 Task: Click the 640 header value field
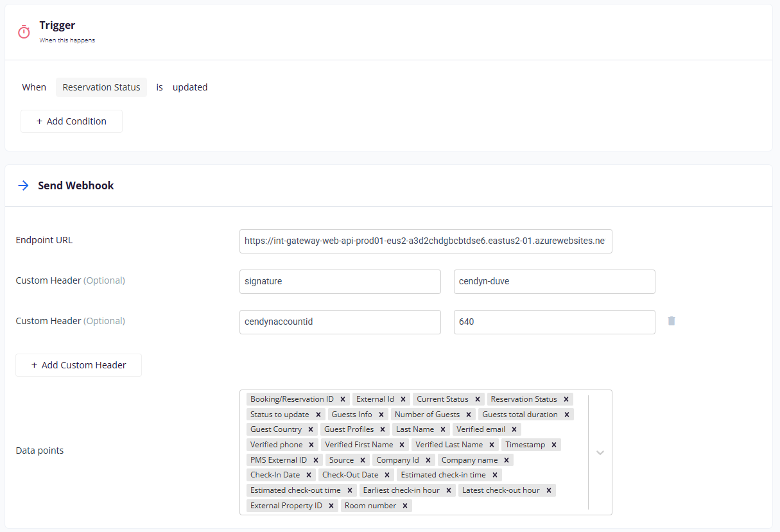coord(554,322)
